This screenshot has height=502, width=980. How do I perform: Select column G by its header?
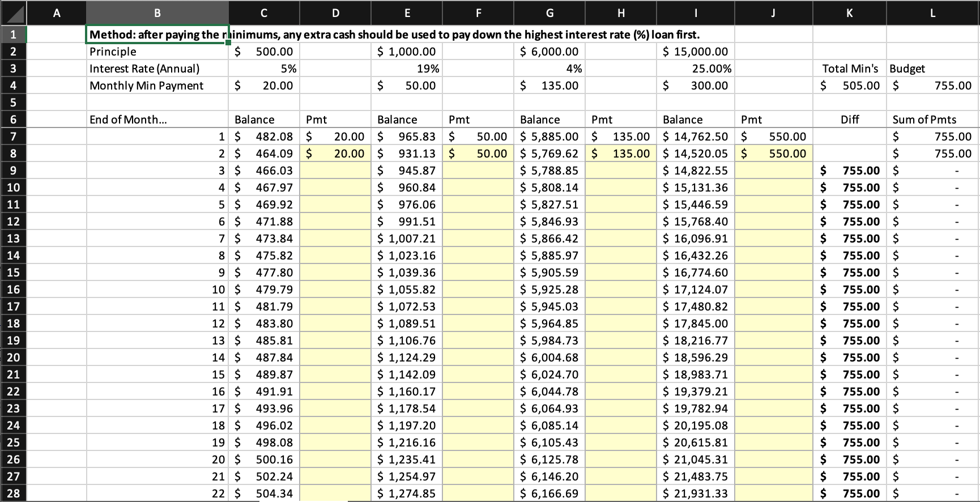pyautogui.click(x=549, y=13)
